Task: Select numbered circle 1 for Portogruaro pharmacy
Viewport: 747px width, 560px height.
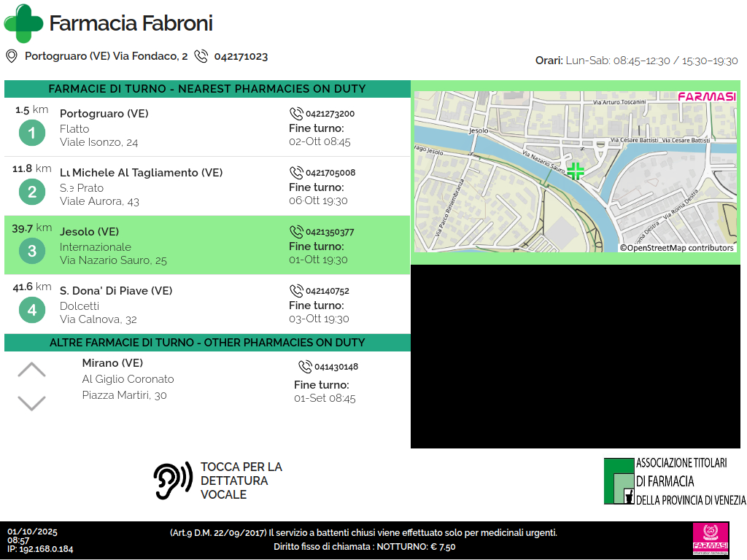Action: pyautogui.click(x=31, y=133)
